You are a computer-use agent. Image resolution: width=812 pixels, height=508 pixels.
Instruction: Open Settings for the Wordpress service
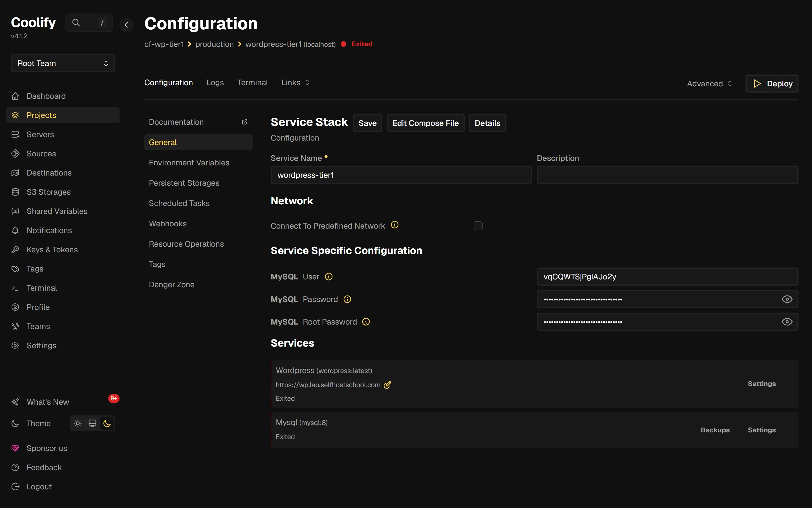762,384
